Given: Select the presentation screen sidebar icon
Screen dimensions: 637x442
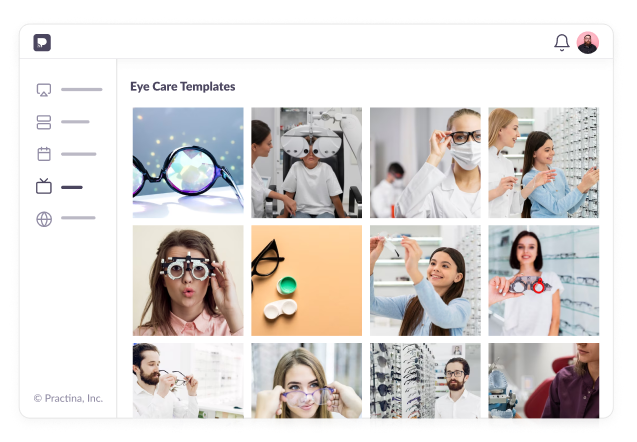Looking at the screenshot, I should 44,90.
